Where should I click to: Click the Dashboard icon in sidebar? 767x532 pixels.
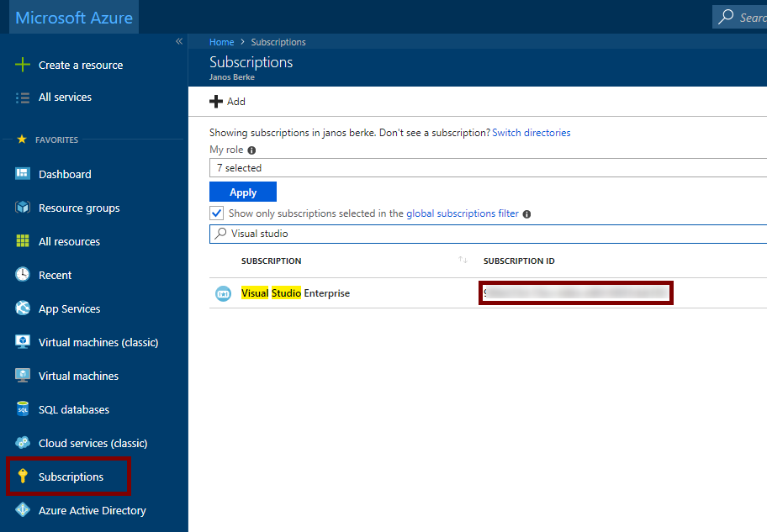point(23,174)
